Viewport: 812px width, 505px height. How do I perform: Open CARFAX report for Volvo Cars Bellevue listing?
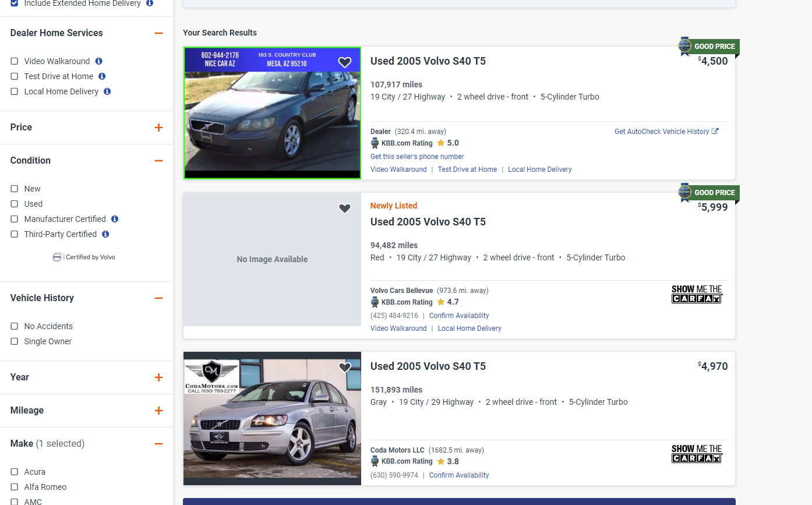coord(697,294)
